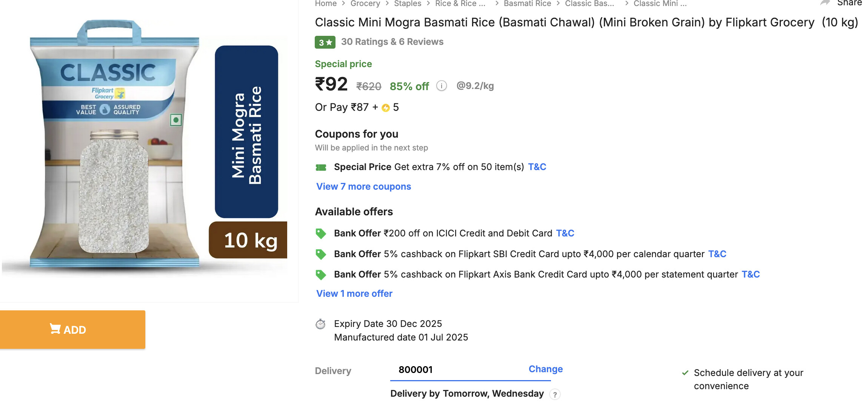Screen dimensions: 868x405
Task: Click the SuperCoin icon in Or Pay
Action: (x=386, y=108)
